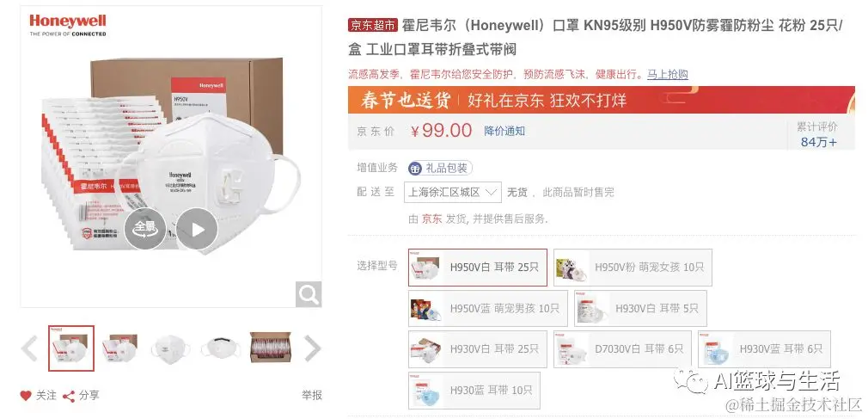Screen dimensions: 868x419
Task: Select the single mask front thumbnail
Action: point(170,348)
